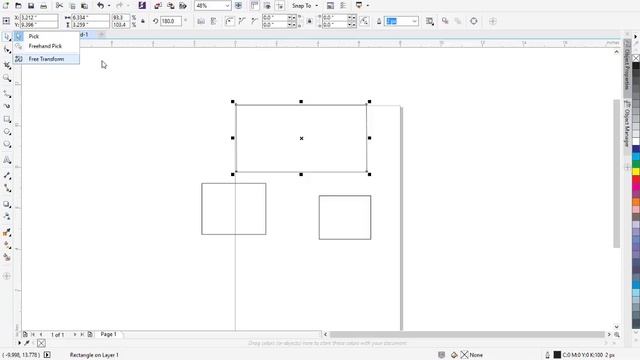The image size is (640, 360).
Task: Select the Round corner option
Action: 230,21
